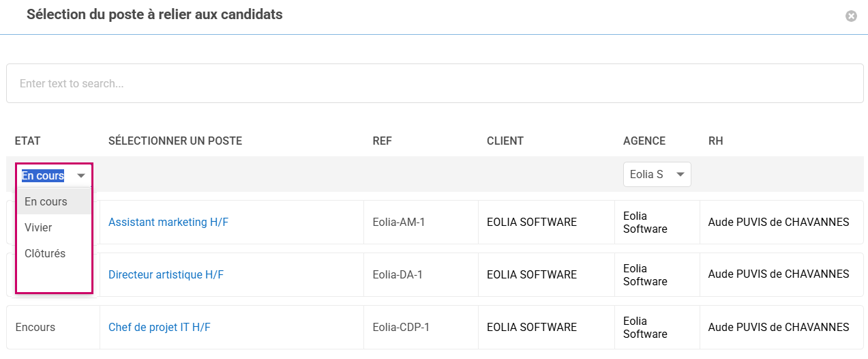The height and width of the screenshot is (359, 868).
Task: Click the 'Encours' status cell
Action: point(35,327)
